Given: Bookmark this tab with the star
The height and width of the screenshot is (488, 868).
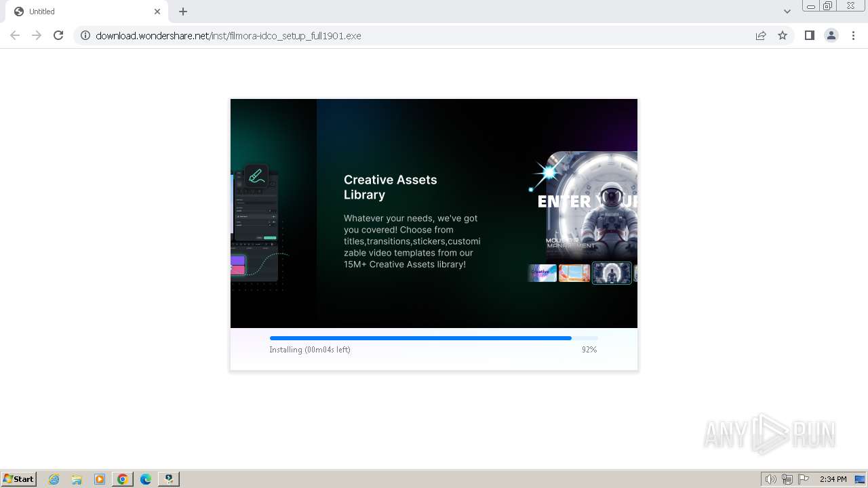Looking at the screenshot, I should [x=783, y=35].
